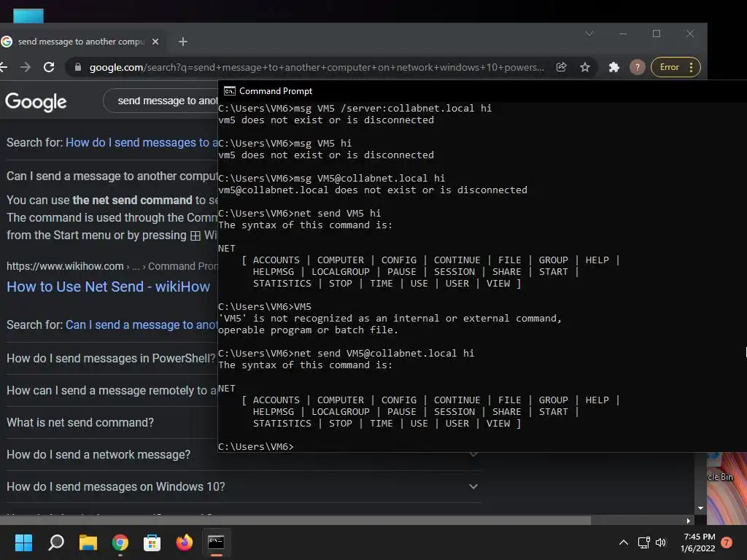This screenshot has height=560, width=747.
Task: Click the volume speaker icon in tray
Action: [x=661, y=542]
